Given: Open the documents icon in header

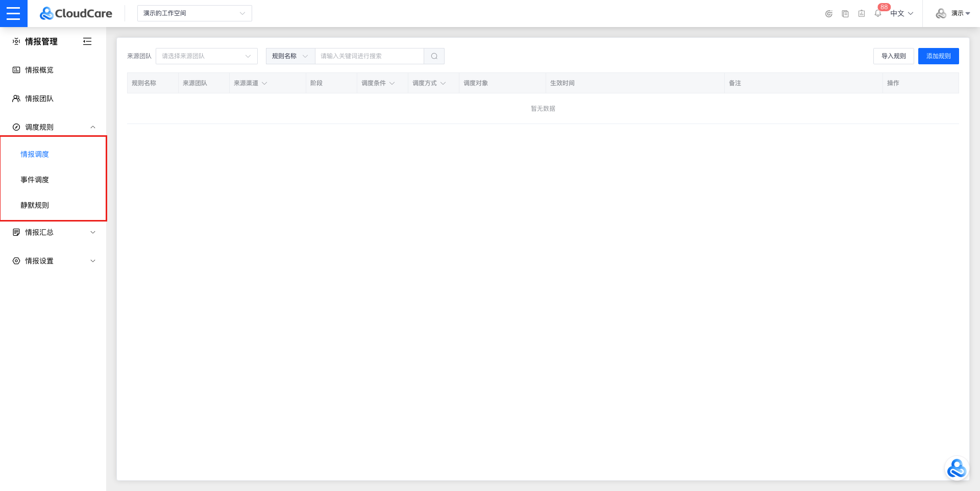Looking at the screenshot, I should click(x=845, y=14).
